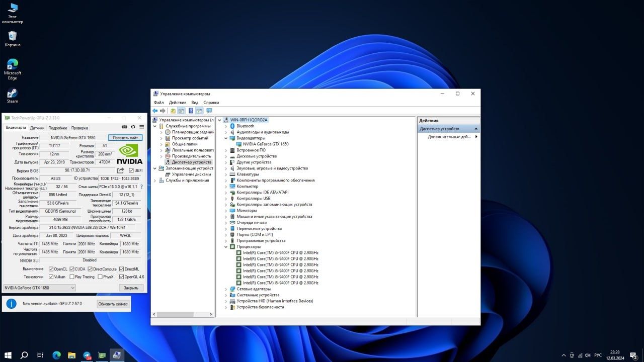This screenshot has width=644, height=362.
Task: Click the blue info icon in update notice
Action: (11, 304)
